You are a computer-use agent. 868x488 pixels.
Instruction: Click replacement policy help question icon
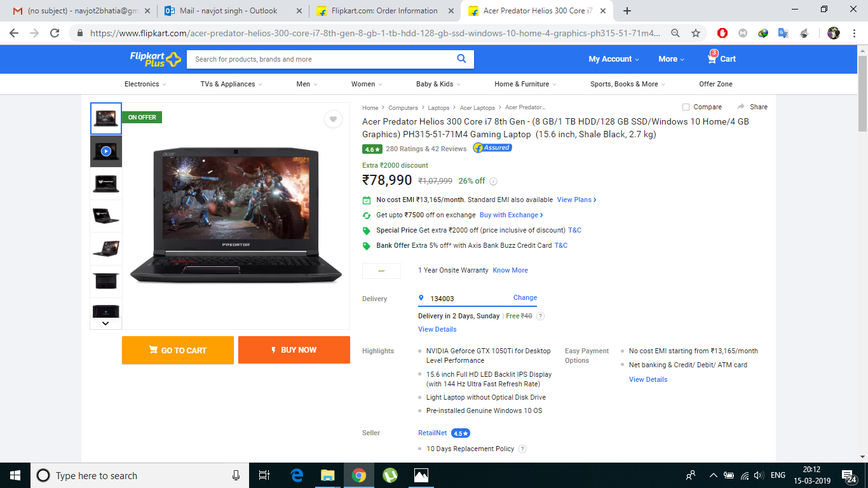point(522,449)
